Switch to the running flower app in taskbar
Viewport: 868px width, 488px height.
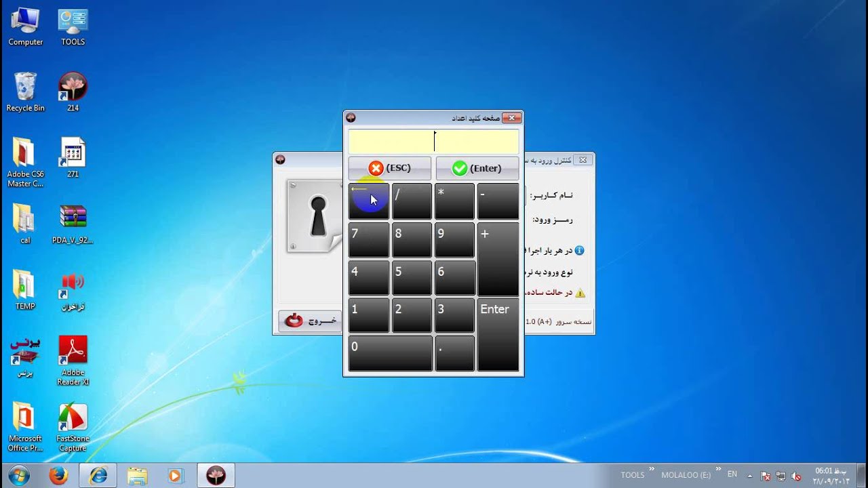click(x=216, y=475)
